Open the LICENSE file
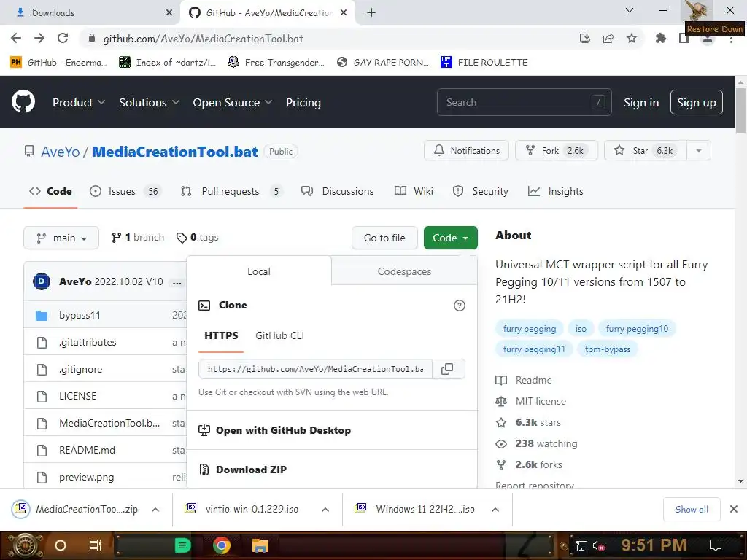This screenshot has width=747, height=560. click(x=77, y=396)
